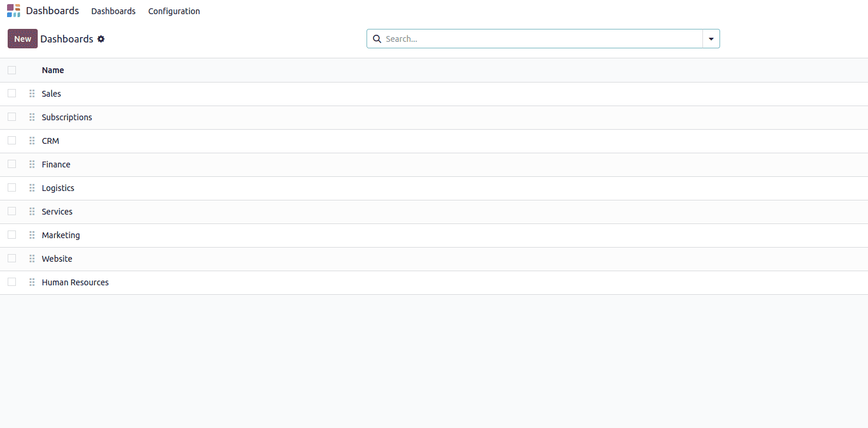Grab the drag handle on the CRM row
This screenshot has width=868, height=428.
click(32, 140)
